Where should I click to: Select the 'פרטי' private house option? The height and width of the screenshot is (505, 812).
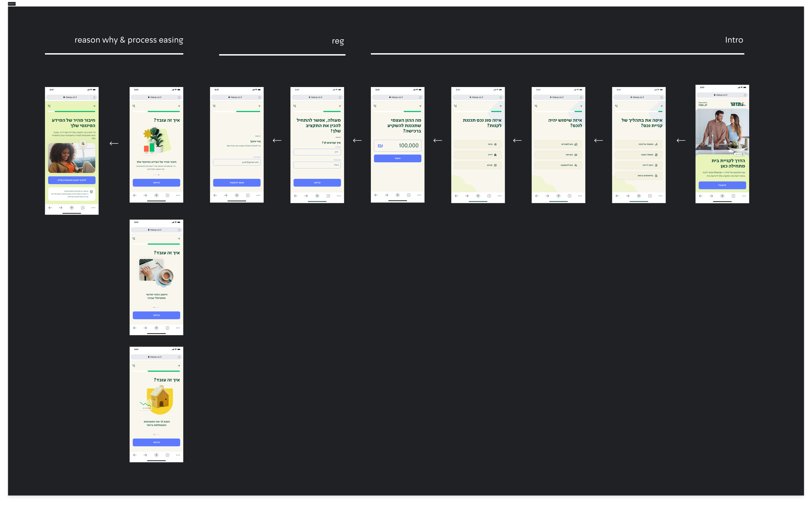(478, 144)
